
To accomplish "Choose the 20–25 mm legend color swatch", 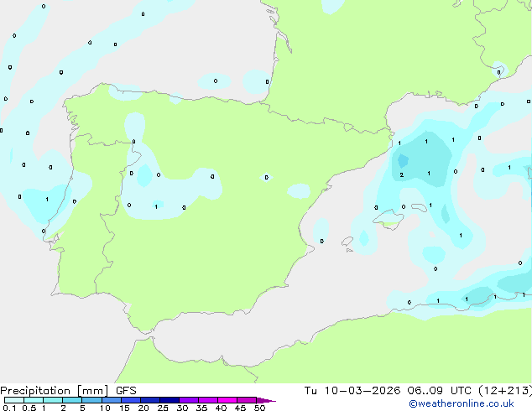I will pyautogui.click(x=150, y=400).
